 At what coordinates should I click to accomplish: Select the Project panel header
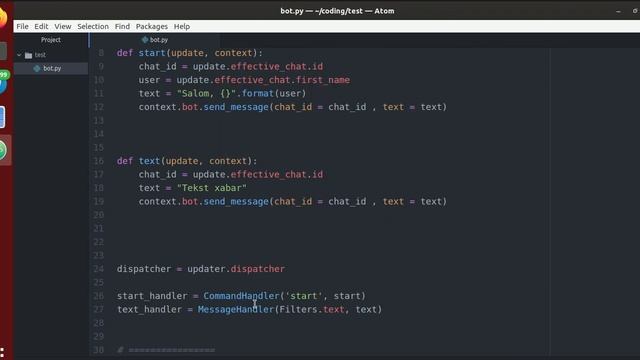pos(51,40)
